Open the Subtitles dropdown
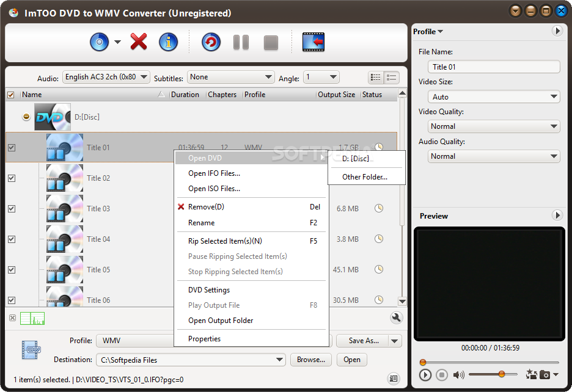The image size is (572, 392). [230, 77]
